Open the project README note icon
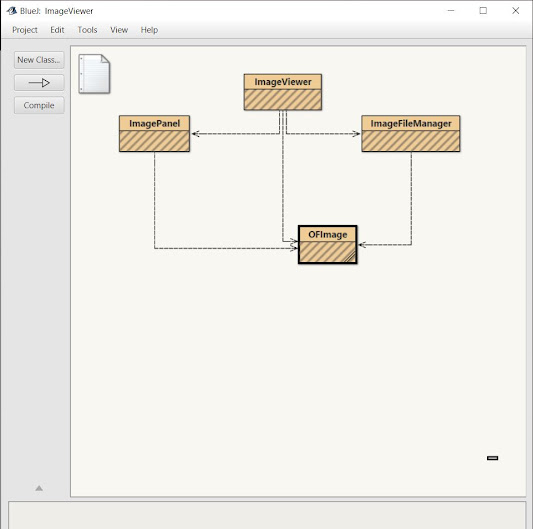The height and width of the screenshot is (529, 533). (94, 74)
